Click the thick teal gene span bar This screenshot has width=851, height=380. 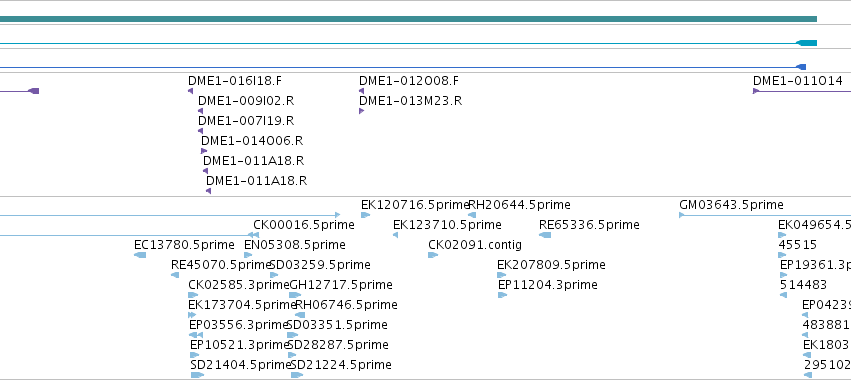click(408, 19)
